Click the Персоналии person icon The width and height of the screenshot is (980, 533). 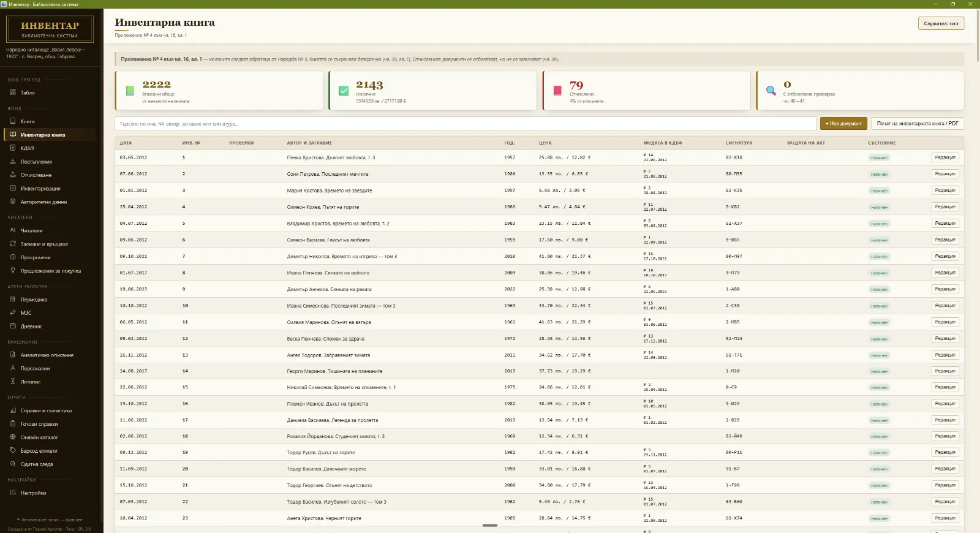point(13,368)
